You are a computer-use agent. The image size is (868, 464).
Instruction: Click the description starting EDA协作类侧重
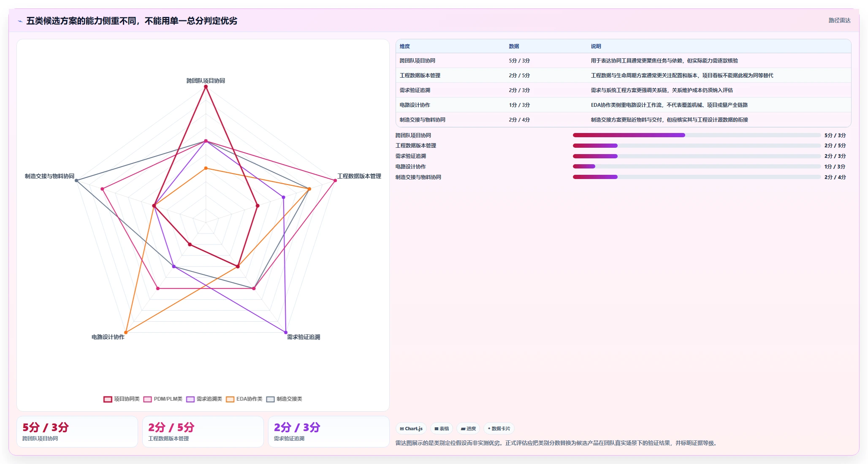(669, 105)
